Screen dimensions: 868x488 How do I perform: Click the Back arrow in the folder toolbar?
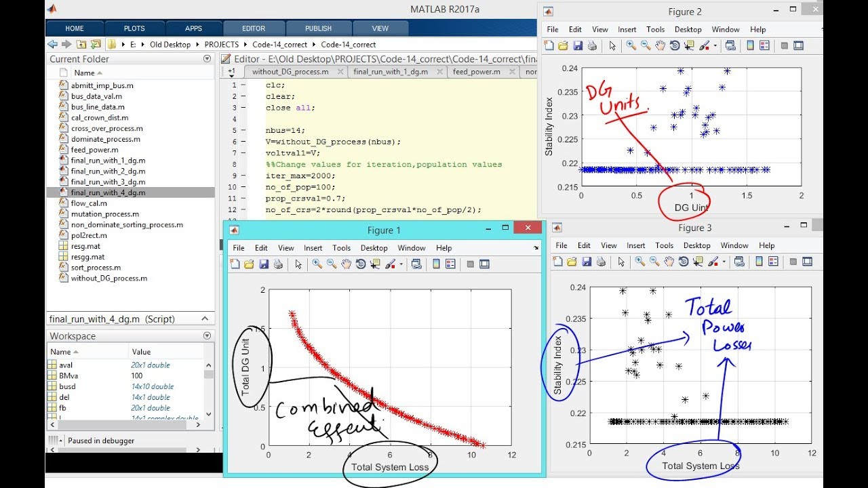pos(52,44)
